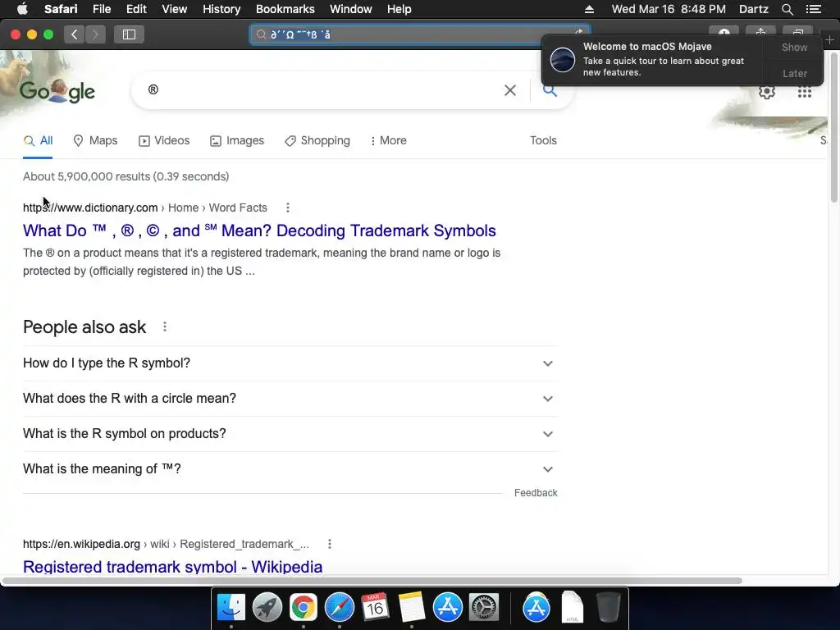840x630 pixels.
Task: Select the Images search tab
Action: [x=237, y=141]
